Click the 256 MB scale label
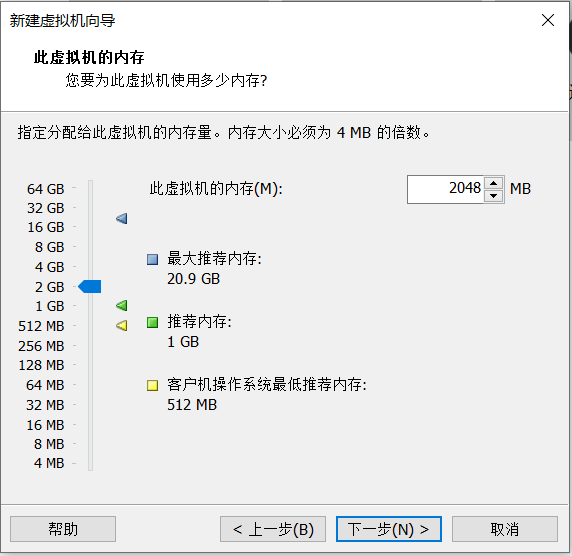572x556 pixels. coord(41,346)
